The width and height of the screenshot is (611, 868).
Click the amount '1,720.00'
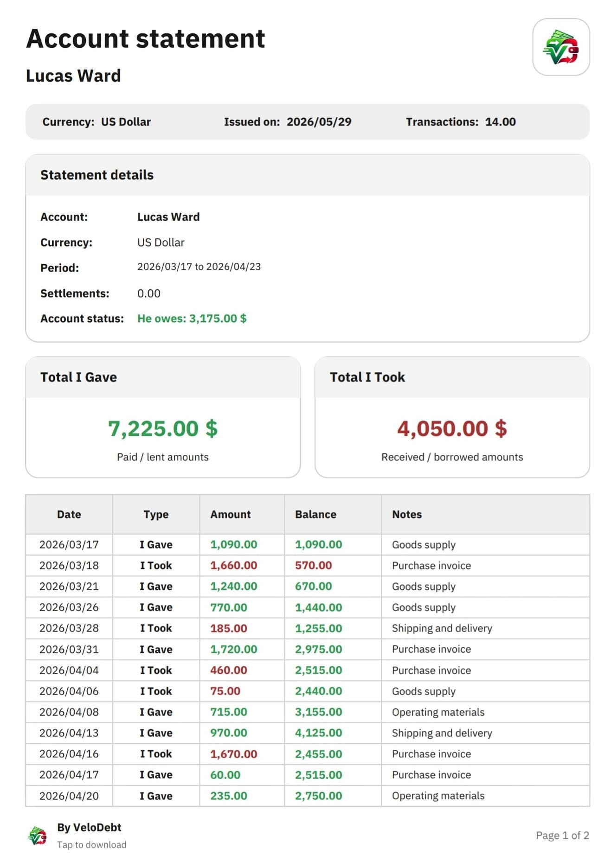pos(234,649)
